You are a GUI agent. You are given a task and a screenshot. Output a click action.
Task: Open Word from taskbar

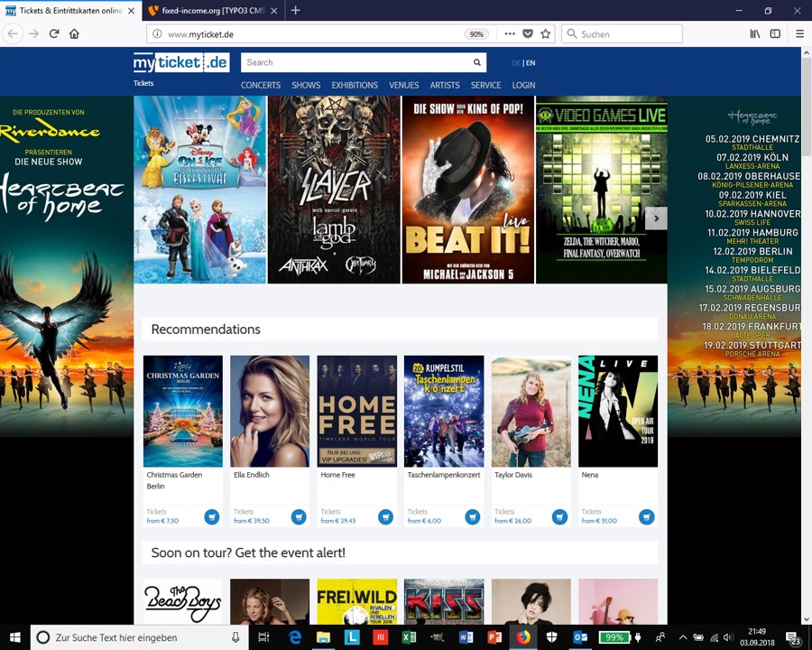click(466, 637)
